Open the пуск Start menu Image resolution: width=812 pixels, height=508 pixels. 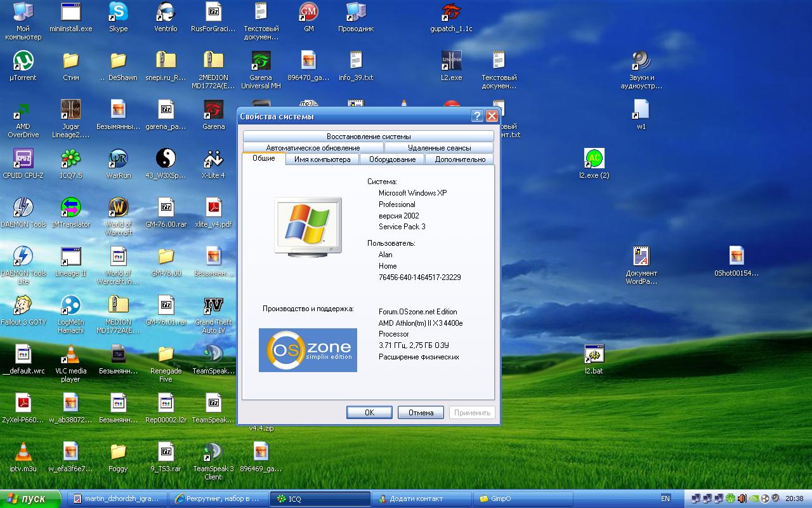30,498
